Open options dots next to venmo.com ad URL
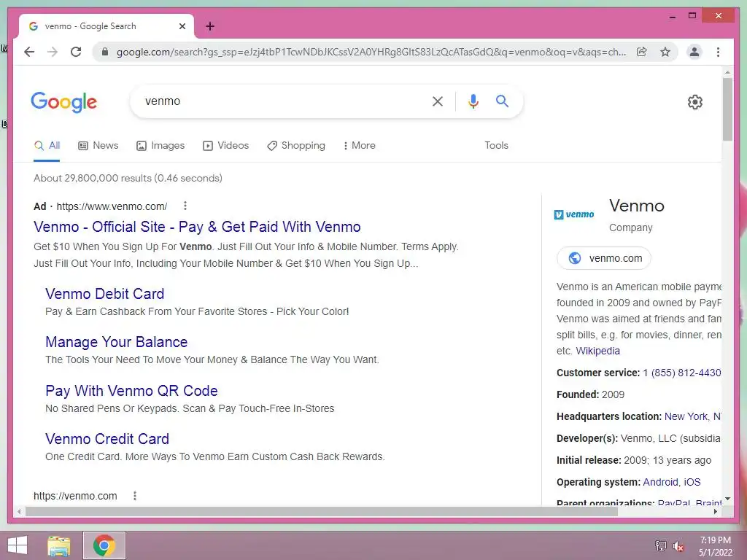Image resolution: width=747 pixels, height=560 pixels. pos(185,206)
